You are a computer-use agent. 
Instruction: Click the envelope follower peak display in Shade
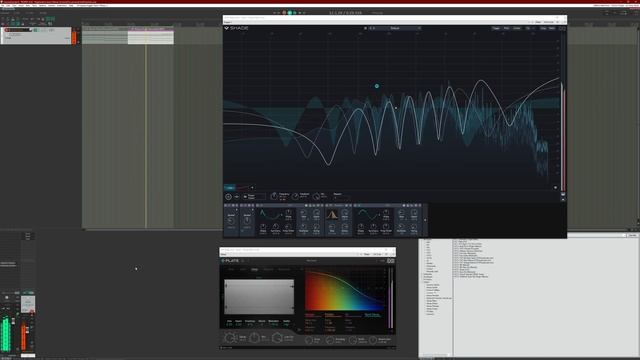pos(332,214)
